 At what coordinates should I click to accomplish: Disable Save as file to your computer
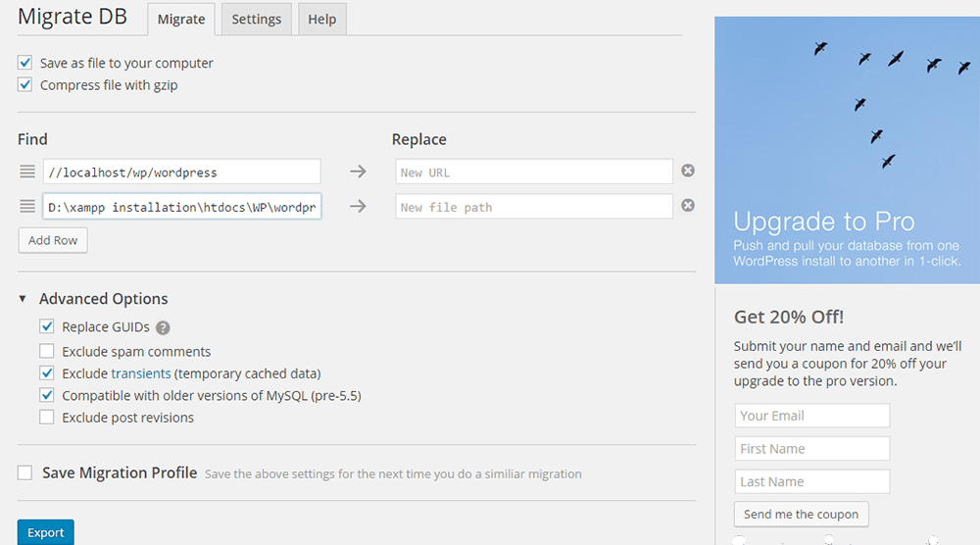(25, 63)
